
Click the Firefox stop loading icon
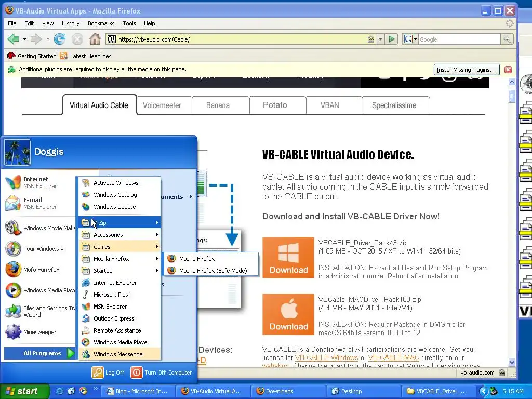[77, 39]
